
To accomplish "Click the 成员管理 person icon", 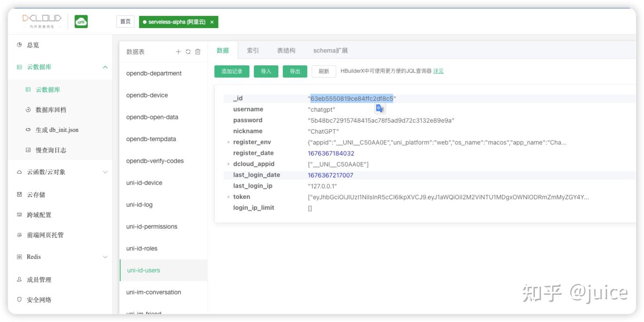I will pos(19,280).
